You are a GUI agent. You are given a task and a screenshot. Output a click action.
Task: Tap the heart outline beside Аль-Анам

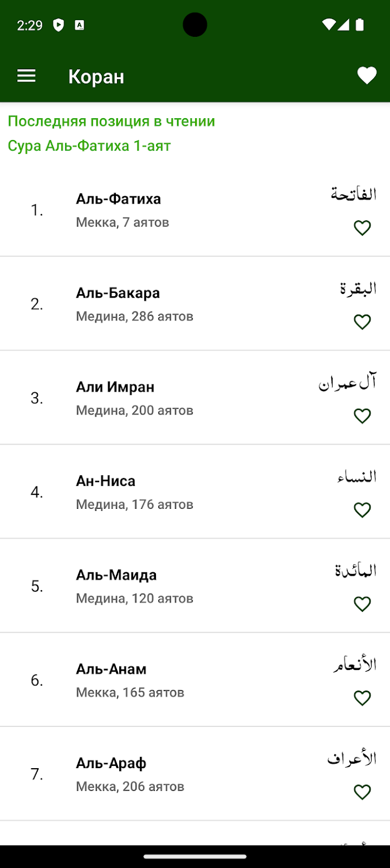coord(363,698)
